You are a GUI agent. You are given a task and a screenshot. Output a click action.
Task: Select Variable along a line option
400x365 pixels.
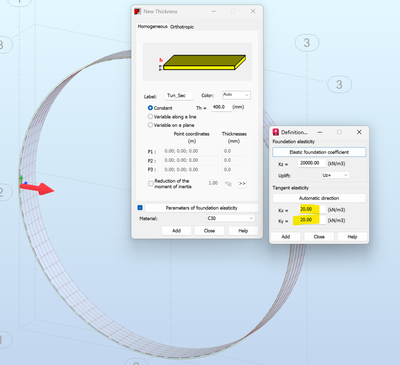150,117
